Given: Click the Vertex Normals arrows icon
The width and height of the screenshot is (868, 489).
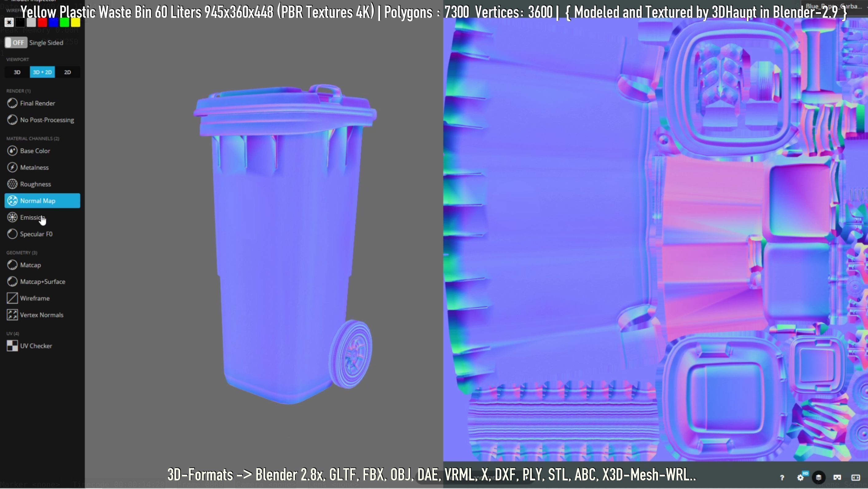Looking at the screenshot, I should pos(13,315).
